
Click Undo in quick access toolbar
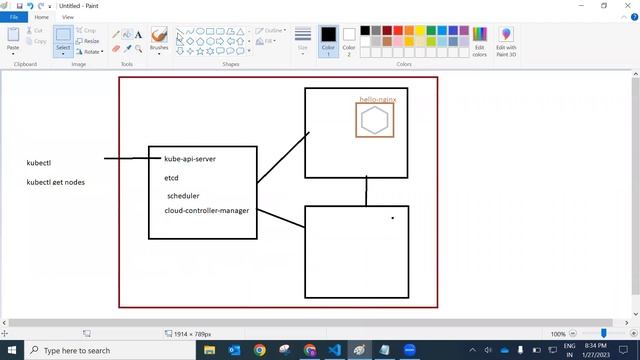pyautogui.click(x=30, y=6)
